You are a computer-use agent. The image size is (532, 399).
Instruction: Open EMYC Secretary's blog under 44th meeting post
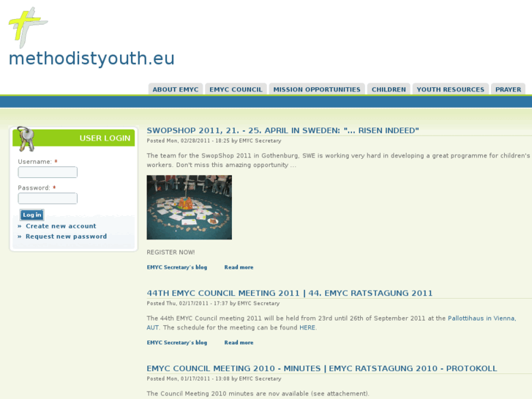click(x=177, y=343)
